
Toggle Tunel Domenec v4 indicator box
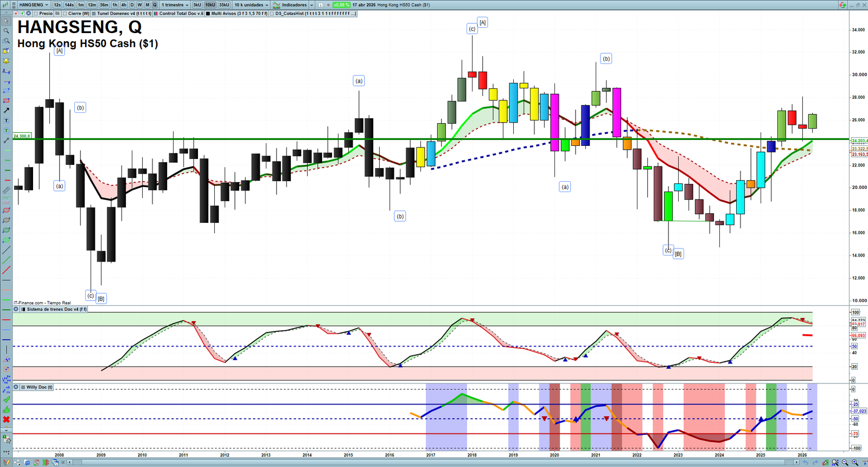[x=94, y=14]
